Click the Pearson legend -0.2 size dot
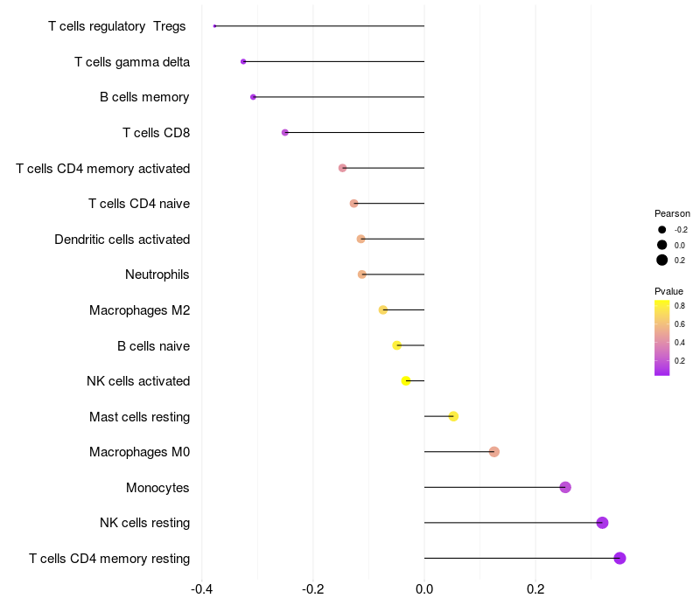Screen dimensions: 700x612 coord(662,229)
